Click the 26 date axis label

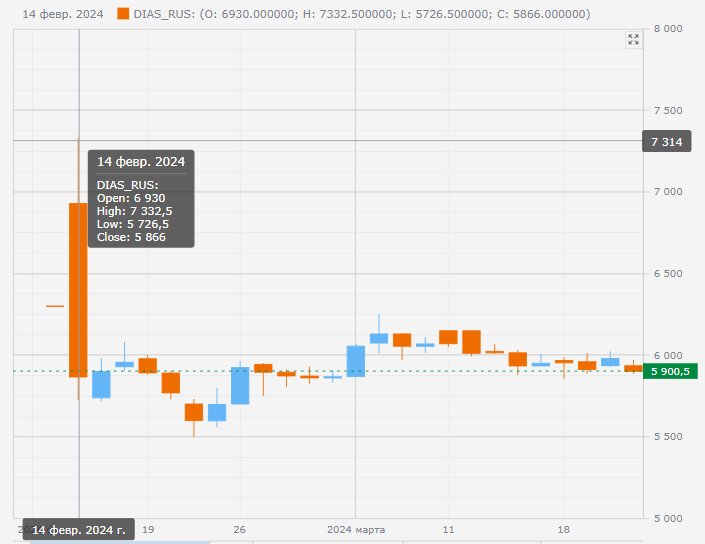(x=239, y=529)
